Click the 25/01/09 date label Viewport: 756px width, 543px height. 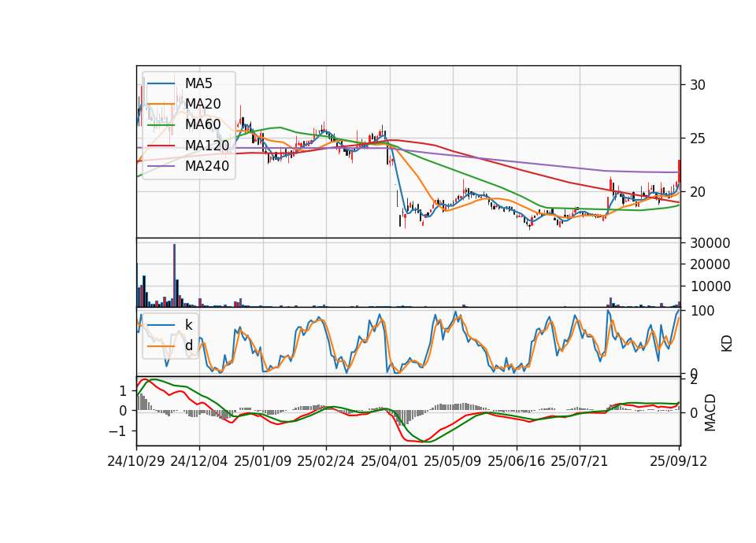coord(263,461)
